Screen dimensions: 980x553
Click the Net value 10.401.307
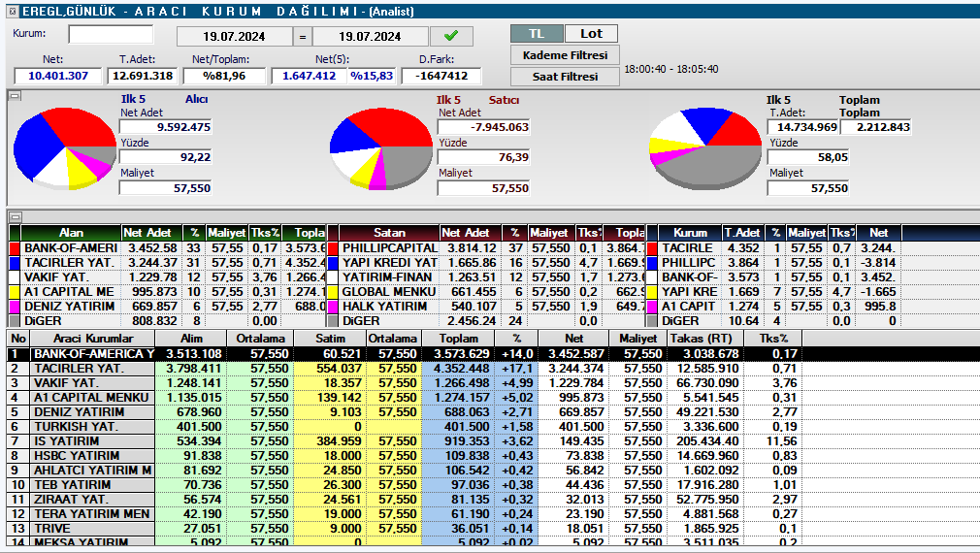(57, 76)
